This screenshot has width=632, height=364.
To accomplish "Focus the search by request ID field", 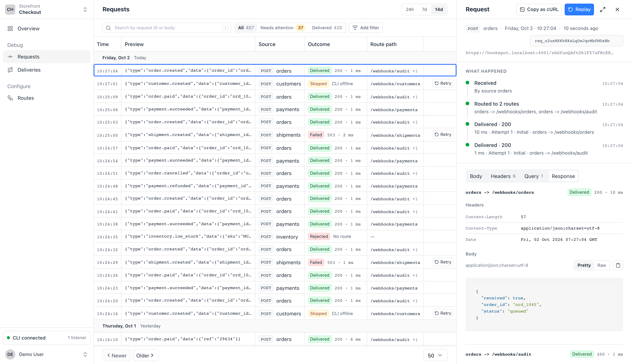I will pos(167,28).
